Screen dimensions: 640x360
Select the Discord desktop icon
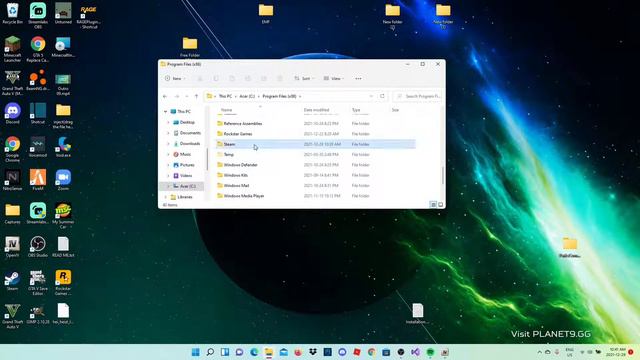(13, 113)
